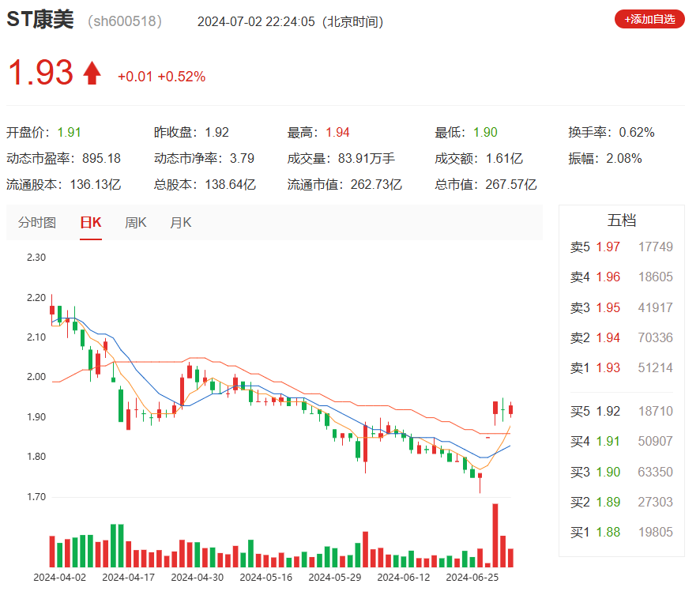Click the 动态市盈率 value 895.18
Screen dimensions: 700x595
[x=101, y=159]
